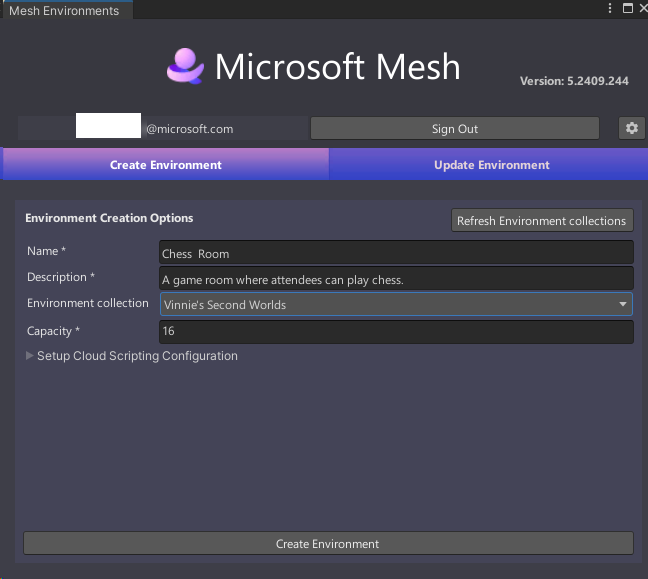Refresh Environment collections
648x579 pixels.
(542, 221)
